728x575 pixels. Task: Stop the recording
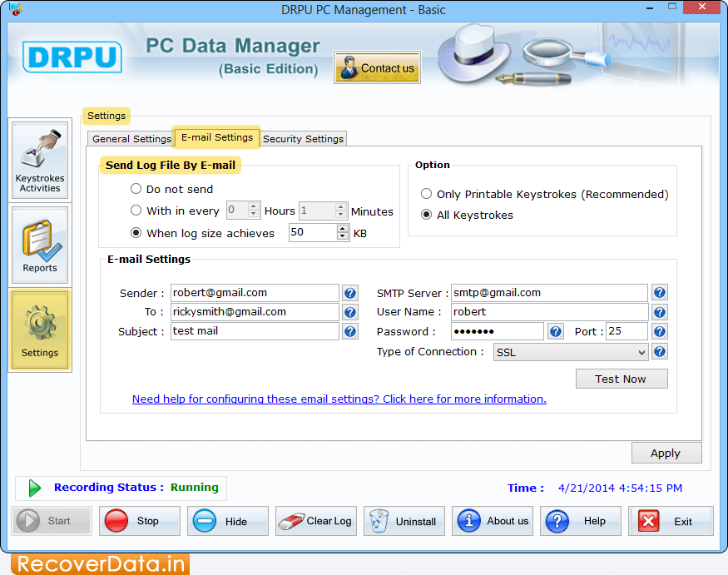[x=140, y=521]
